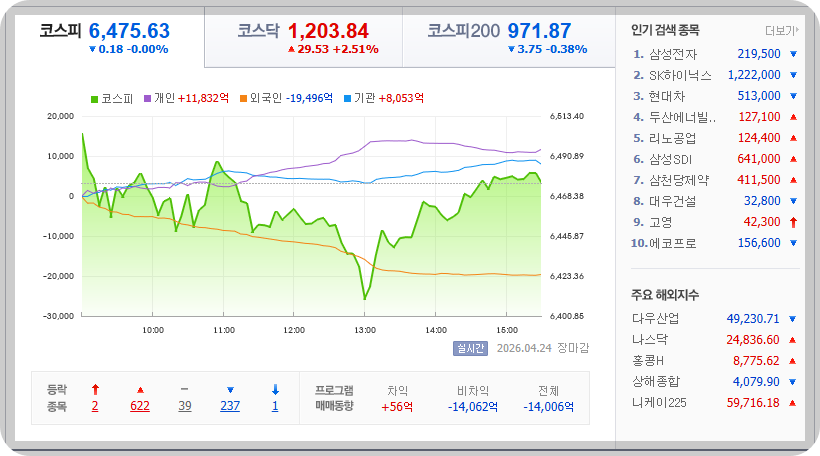This screenshot has width=820, height=456.
Task: Click the up arrow beside 삼천당제약
Action: click(793, 179)
